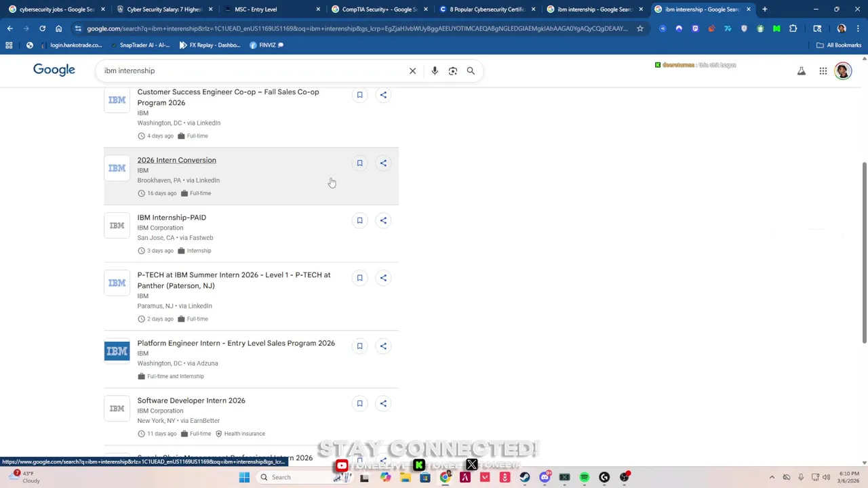Open the Chrome extensions puzzle menu

coord(793,28)
